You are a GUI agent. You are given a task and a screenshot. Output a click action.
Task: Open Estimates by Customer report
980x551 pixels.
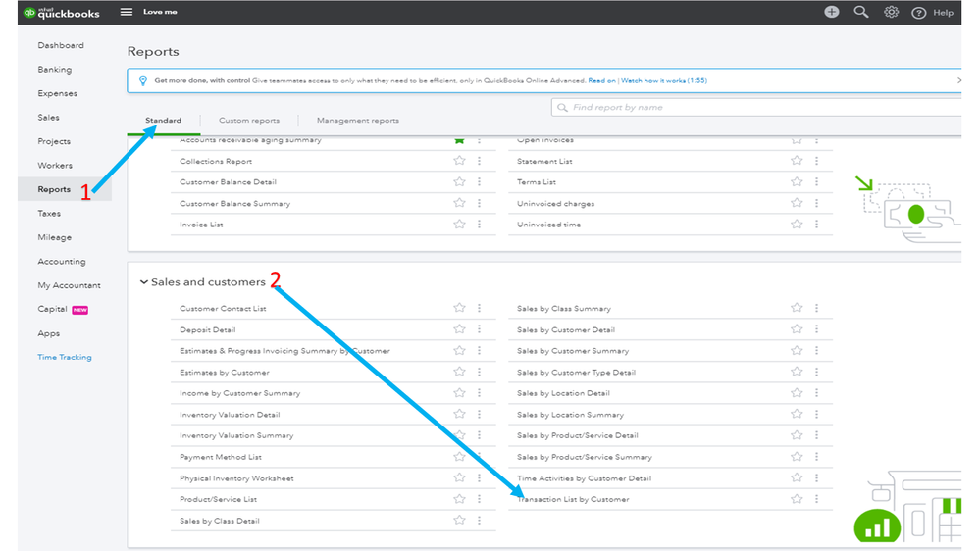225,372
